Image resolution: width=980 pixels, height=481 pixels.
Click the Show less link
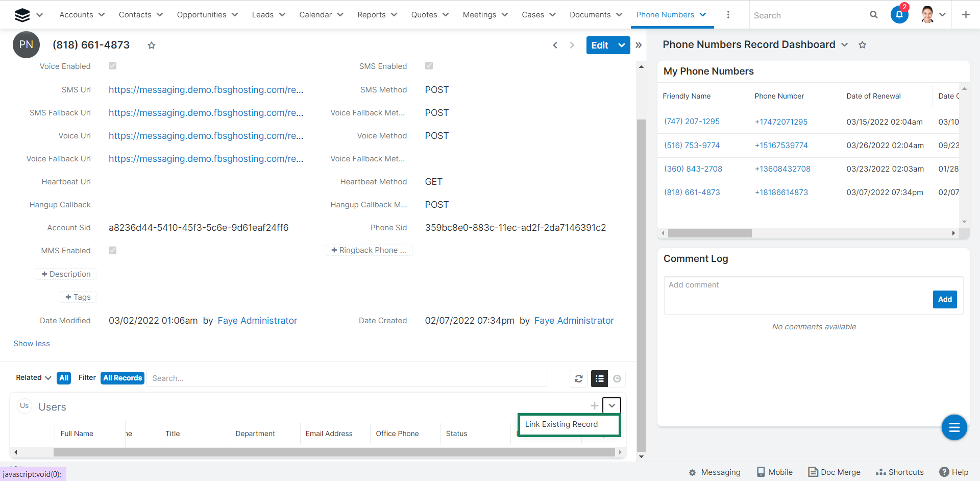point(32,344)
